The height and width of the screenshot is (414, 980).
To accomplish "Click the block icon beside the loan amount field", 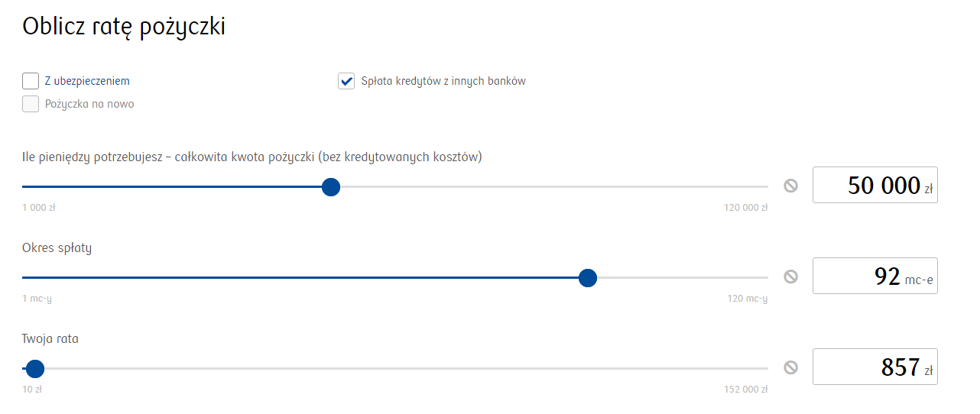I will [x=790, y=186].
